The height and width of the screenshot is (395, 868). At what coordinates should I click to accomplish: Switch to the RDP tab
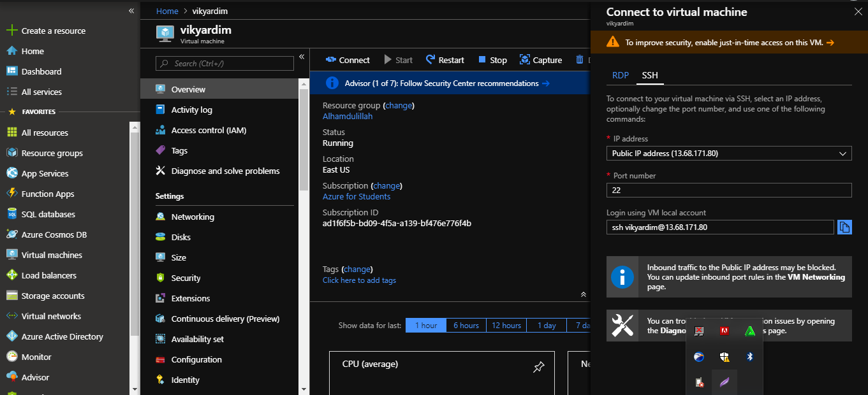621,75
